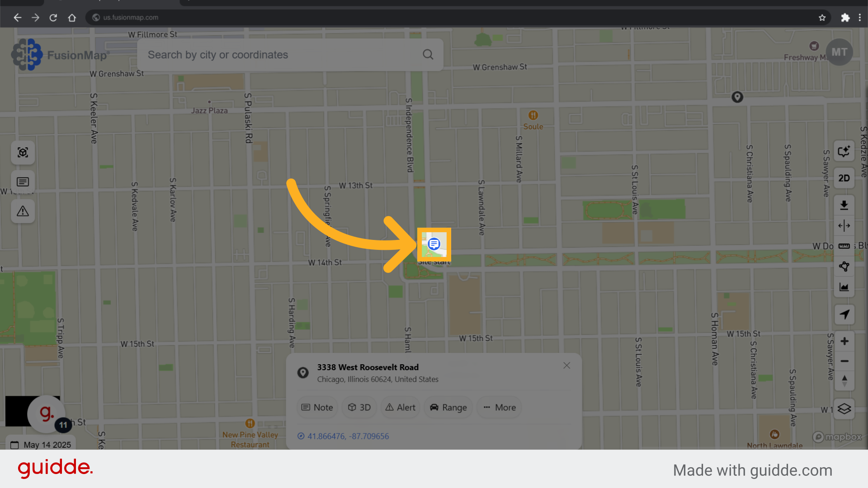Click the Note button in the location card
This screenshot has height=488, width=868.
click(317, 408)
